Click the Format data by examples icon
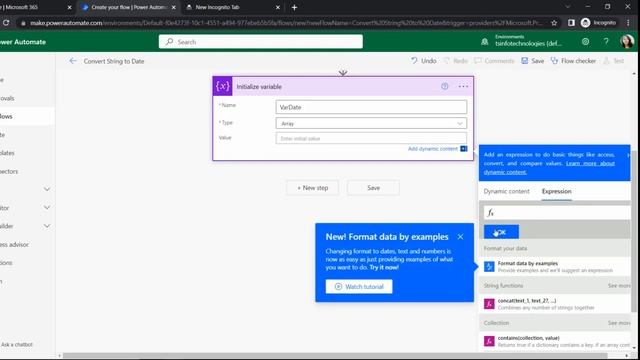Viewport: 640px width, 360px height. [x=489, y=267]
